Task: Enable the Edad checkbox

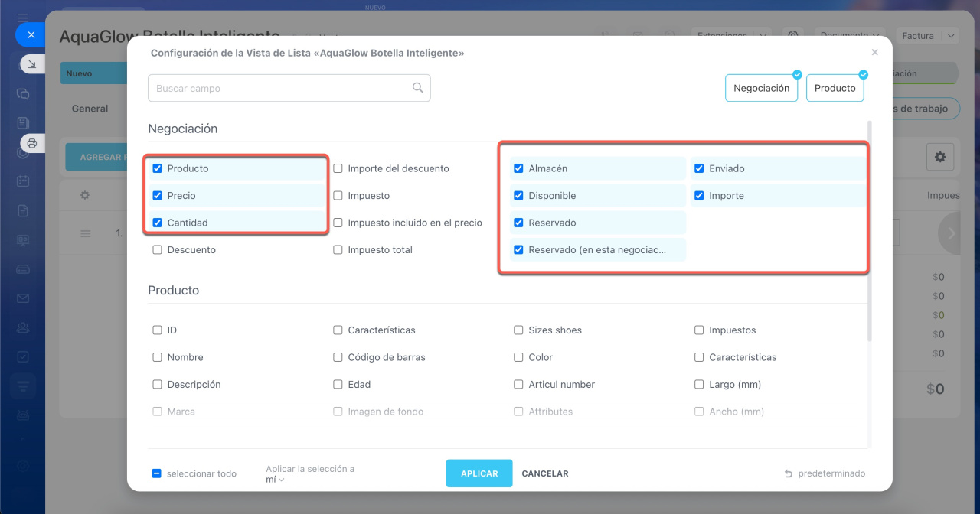Action: [338, 384]
